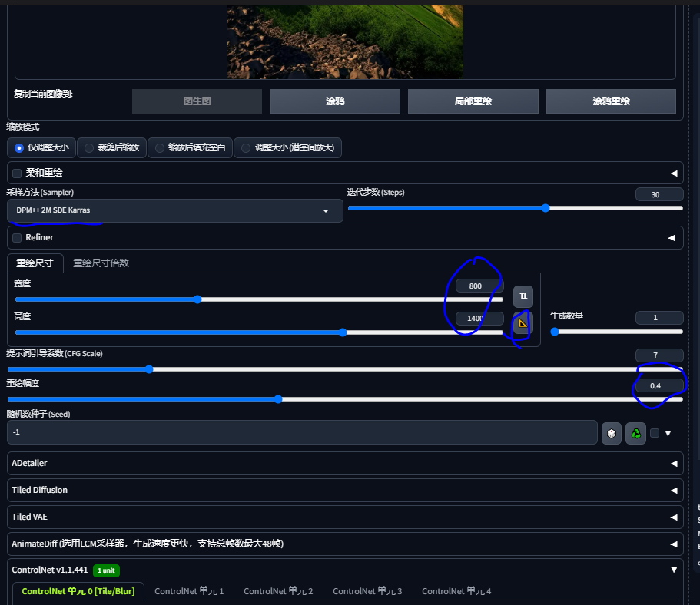Click the green recycle icon to reuse seed

[x=635, y=433]
